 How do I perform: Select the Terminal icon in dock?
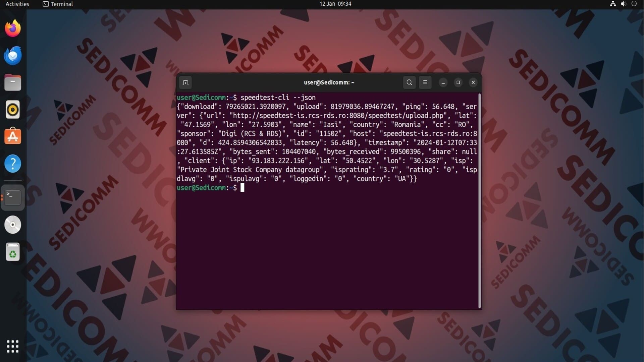tap(13, 197)
